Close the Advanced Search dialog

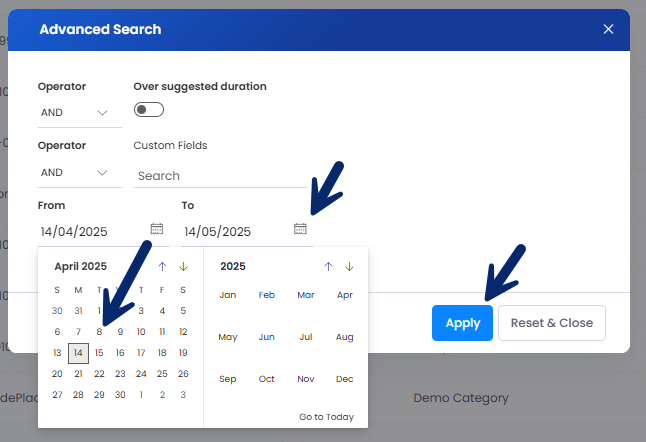[x=608, y=29]
